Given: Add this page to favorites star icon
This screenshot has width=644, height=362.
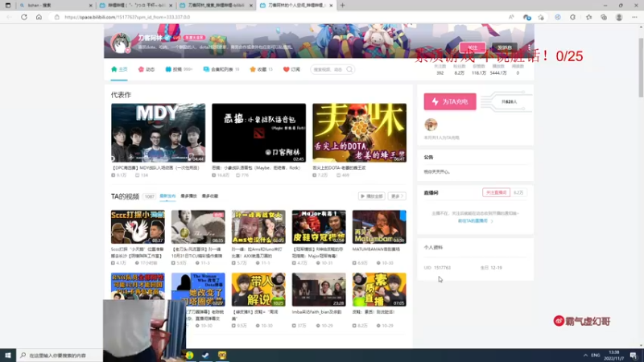Looking at the screenshot, I should pos(541,17).
